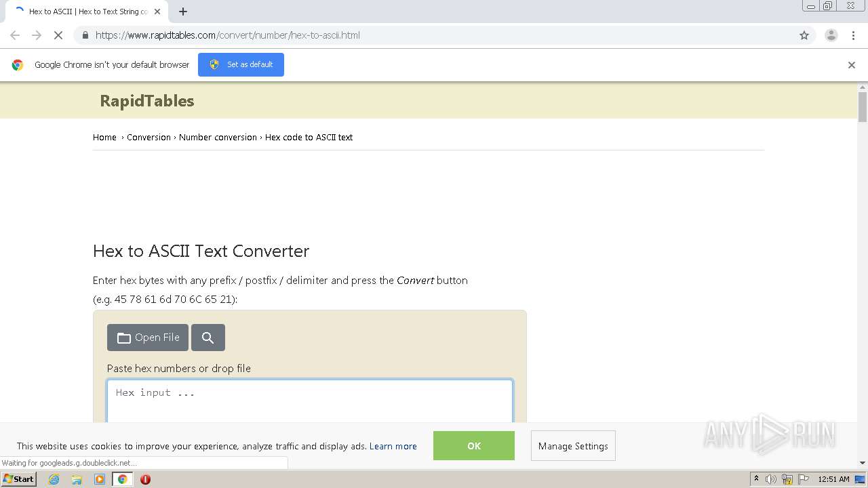Open the Number conversion breadcrumb link
The width and height of the screenshot is (868, 488).
pos(218,137)
